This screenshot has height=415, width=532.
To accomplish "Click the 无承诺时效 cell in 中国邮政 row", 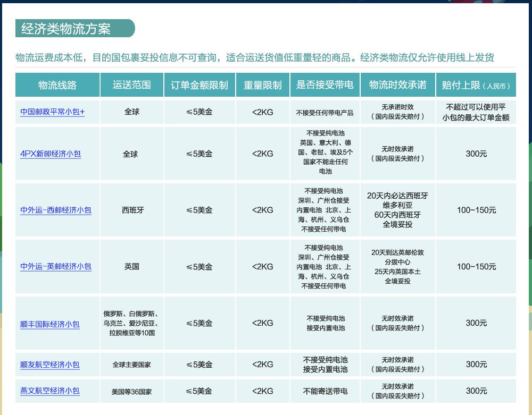I will point(397,112).
